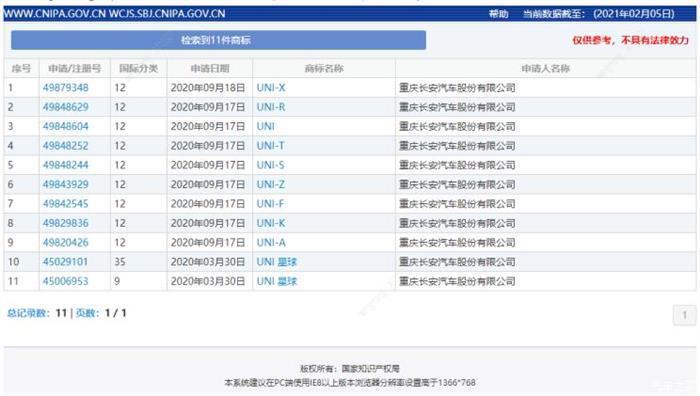Select page 1 pagination button
The width and height of the screenshot is (700, 396).
684,315
